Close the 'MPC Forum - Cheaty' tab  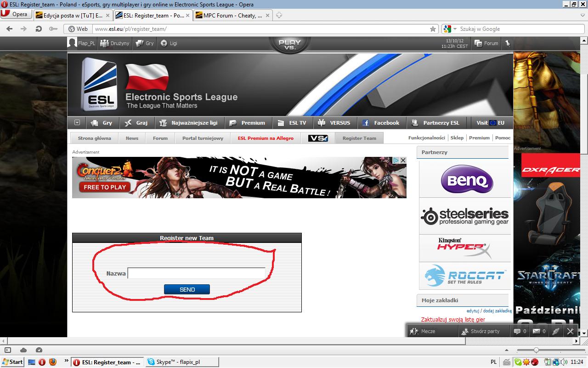[268, 15]
